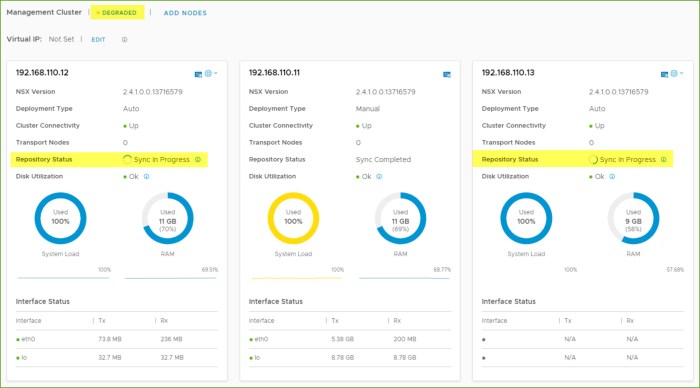Click Disk Utilization info icon on node 192.168.110.13
700x388 pixels.
point(612,176)
